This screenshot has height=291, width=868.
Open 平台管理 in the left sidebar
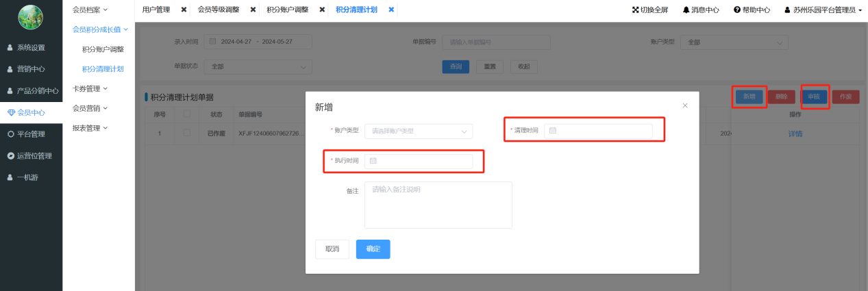coord(31,134)
